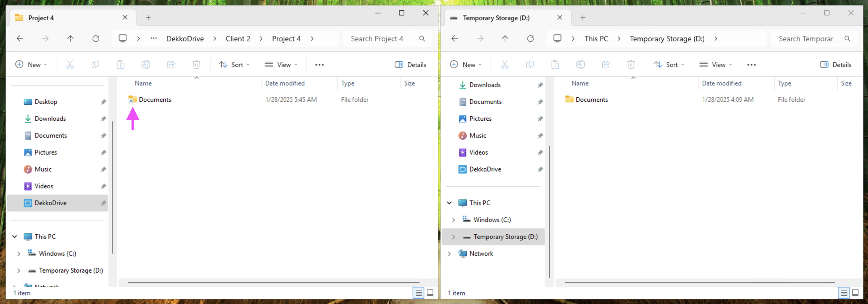Add new tab in Temporary Storage window
Viewport: 868px width, 304px height.
coord(583,18)
